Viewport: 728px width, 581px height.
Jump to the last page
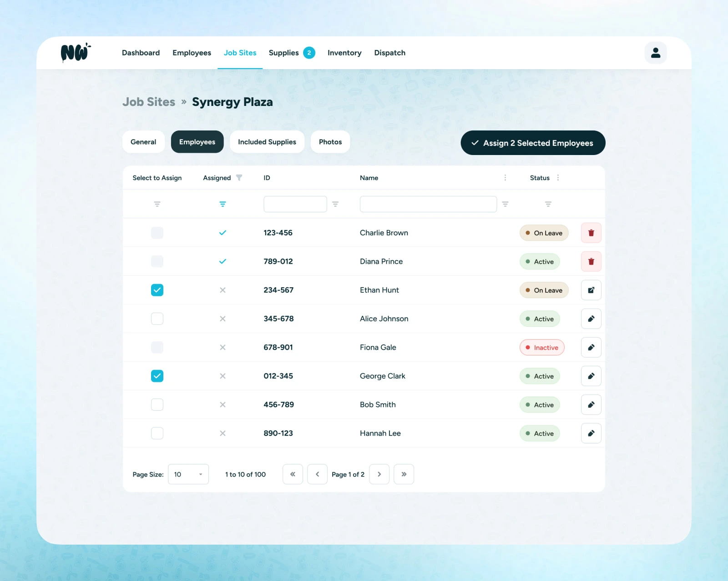point(404,474)
